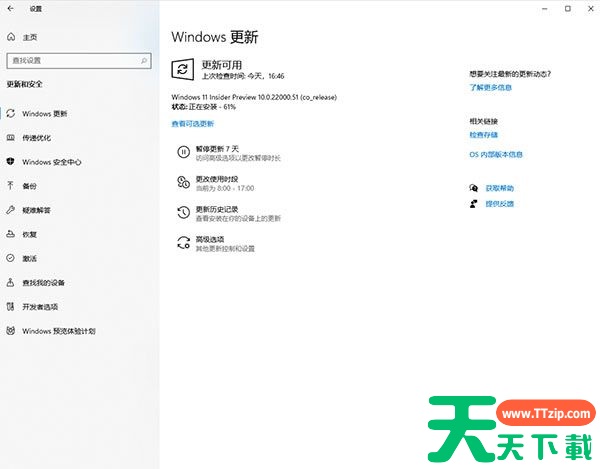
Task: Click the 恢复 icon in sidebar
Action: (11, 234)
